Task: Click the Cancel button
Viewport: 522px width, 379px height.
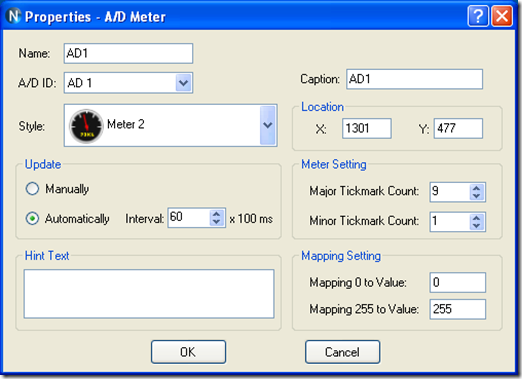Action: click(x=342, y=352)
